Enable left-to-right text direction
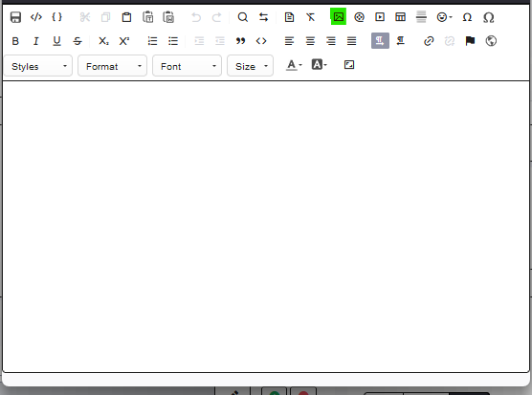532x395 pixels. pyautogui.click(x=380, y=41)
